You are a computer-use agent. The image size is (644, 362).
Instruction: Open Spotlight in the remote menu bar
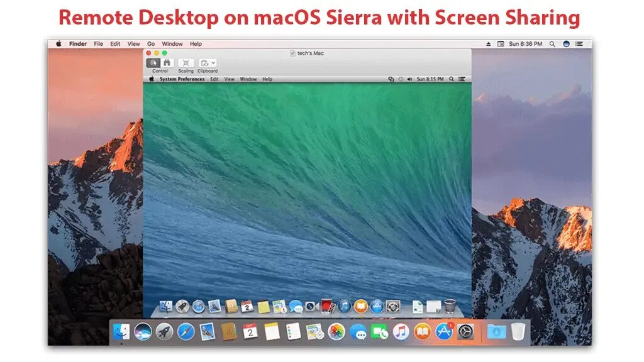(x=452, y=79)
